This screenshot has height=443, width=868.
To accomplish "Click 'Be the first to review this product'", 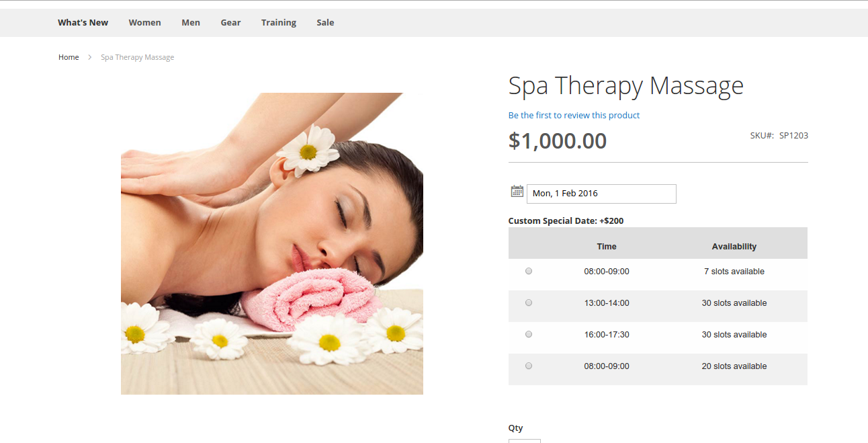I will tap(574, 115).
